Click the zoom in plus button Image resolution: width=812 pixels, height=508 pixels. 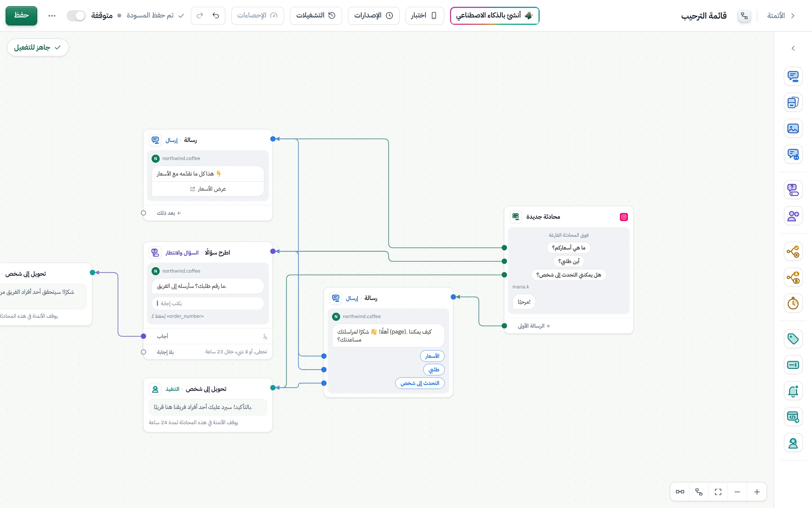pyautogui.click(x=757, y=492)
